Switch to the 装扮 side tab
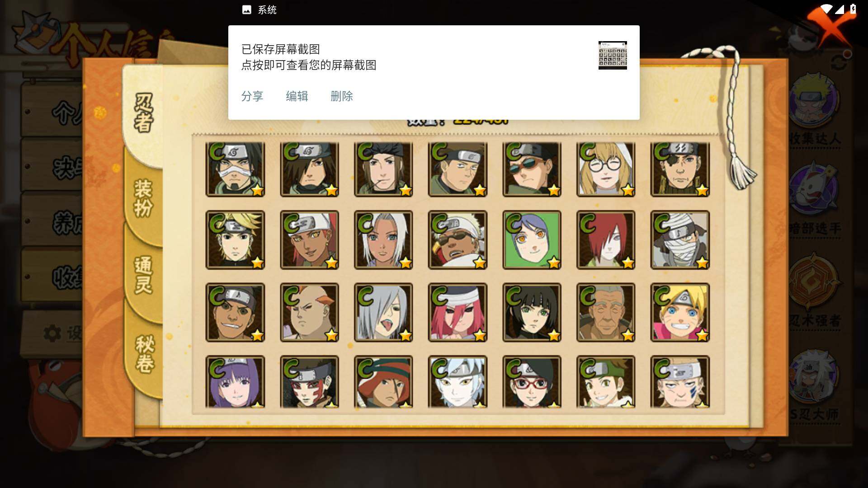The image size is (868, 488). coord(144,198)
